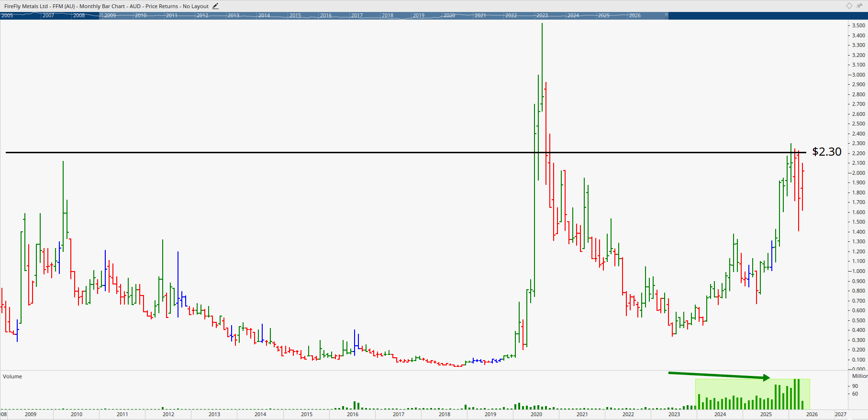The image size is (868, 420).
Task: Click 2026 in the top navigator strip
Action: pyautogui.click(x=635, y=15)
